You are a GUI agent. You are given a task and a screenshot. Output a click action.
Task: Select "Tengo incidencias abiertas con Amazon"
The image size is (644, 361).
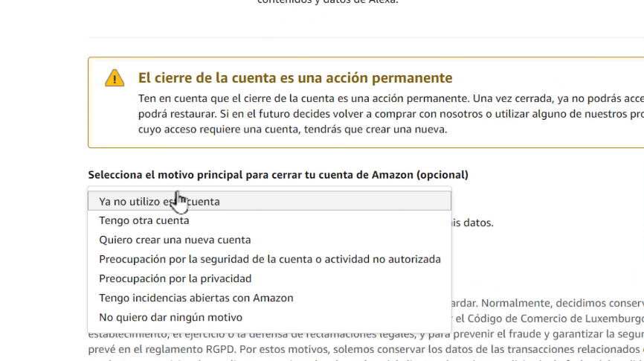pyautogui.click(x=196, y=298)
